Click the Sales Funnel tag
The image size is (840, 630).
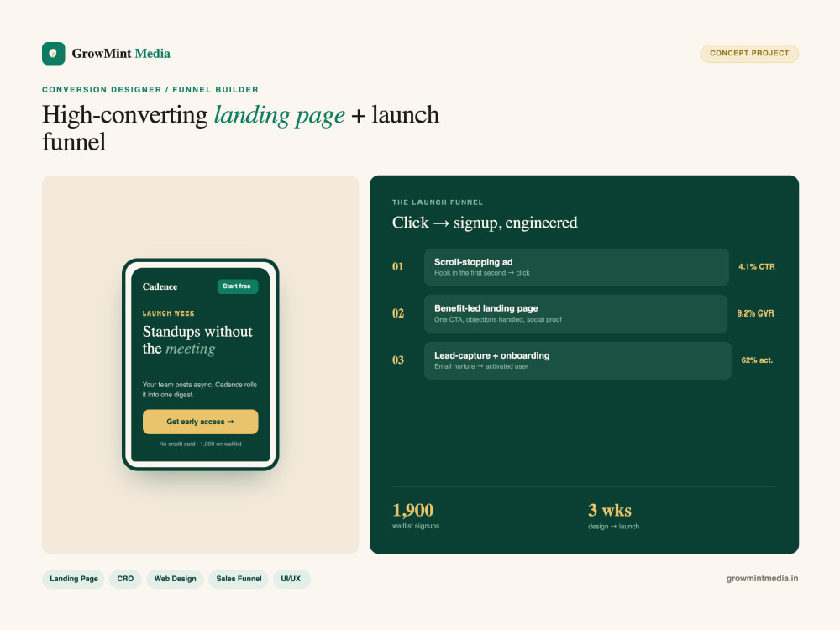[x=239, y=579]
